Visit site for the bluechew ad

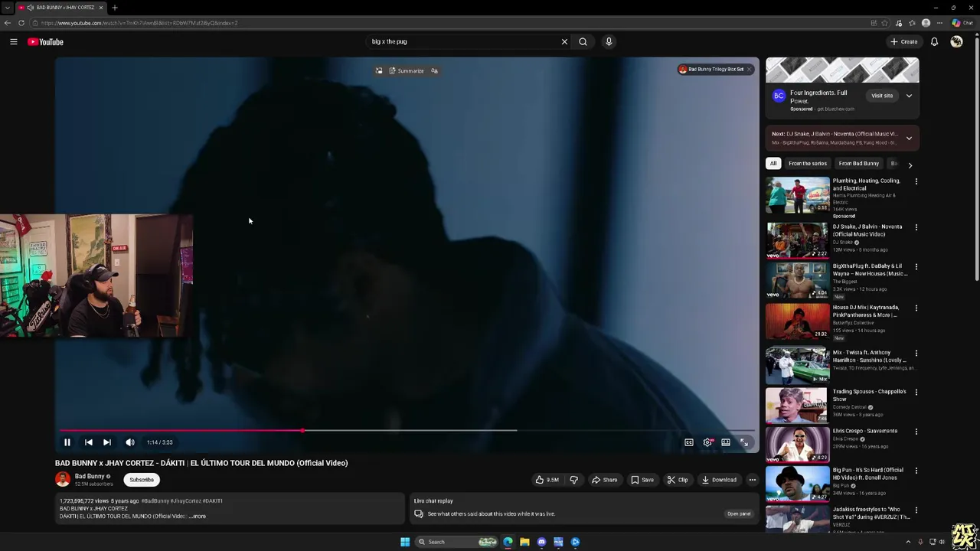[881, 96]
